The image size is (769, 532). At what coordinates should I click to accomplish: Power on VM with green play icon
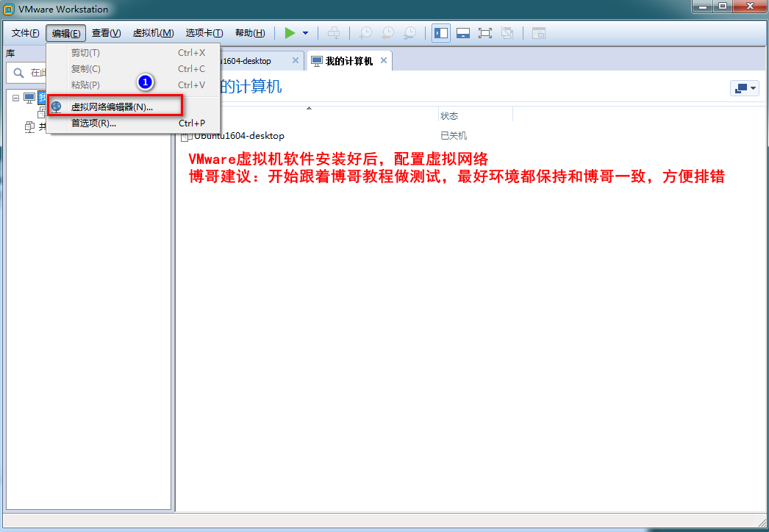(x=290, y=33)
